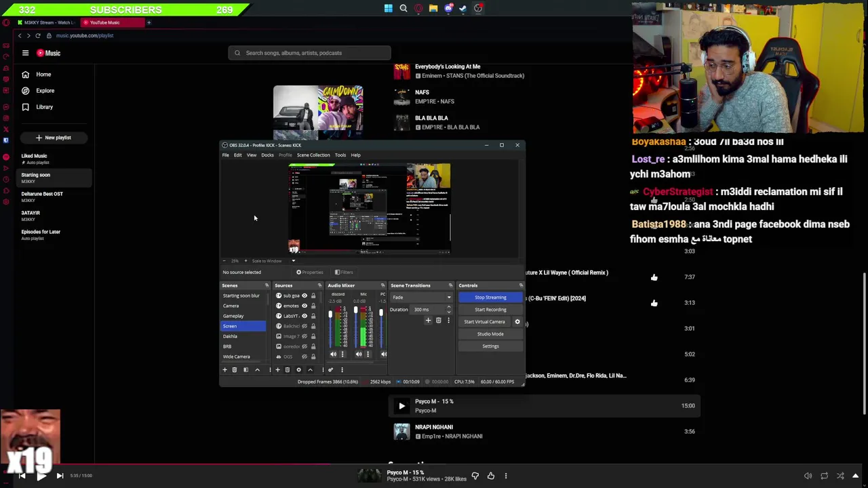Open OBS Edit menu
Viewport: 868px width, 488px height.
pos(238,155)
